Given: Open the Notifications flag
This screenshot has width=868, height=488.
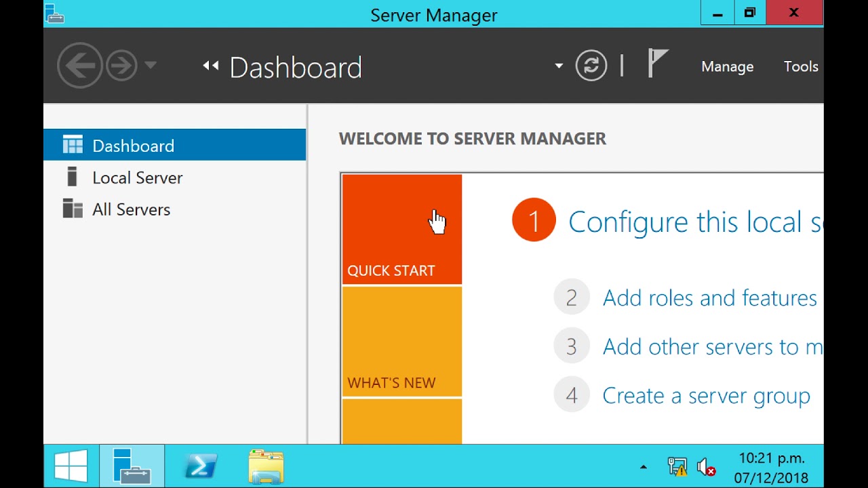Looking at the screenshot, I should (x=657, y=64).
